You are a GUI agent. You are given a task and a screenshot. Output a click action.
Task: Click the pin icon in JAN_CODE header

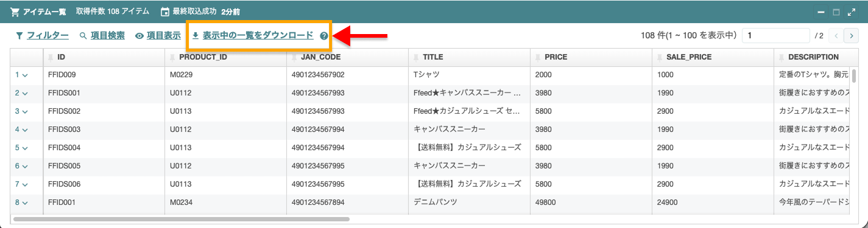(x=295, y=57)
